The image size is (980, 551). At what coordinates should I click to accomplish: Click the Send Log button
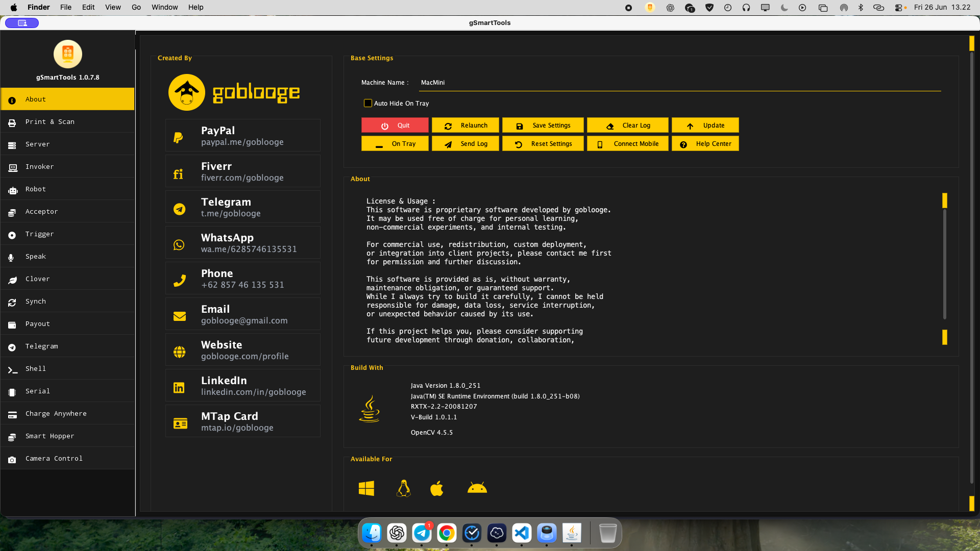click(x=465, y=144)
